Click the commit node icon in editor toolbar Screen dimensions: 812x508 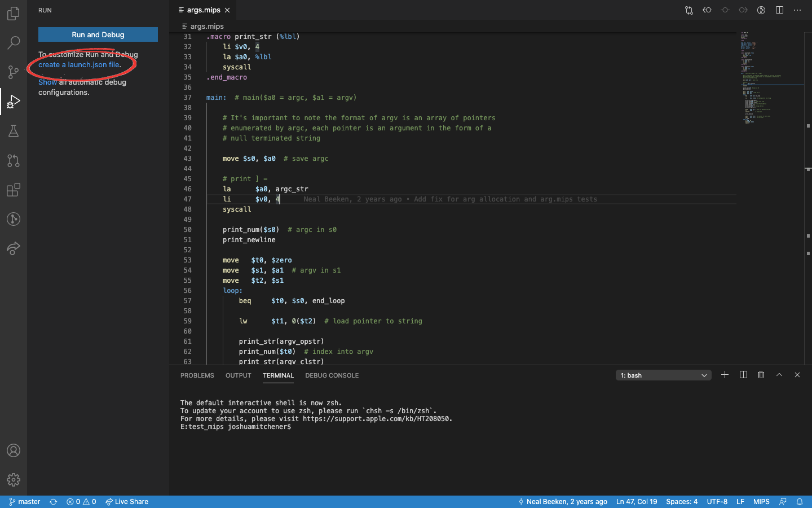(725, 10)
